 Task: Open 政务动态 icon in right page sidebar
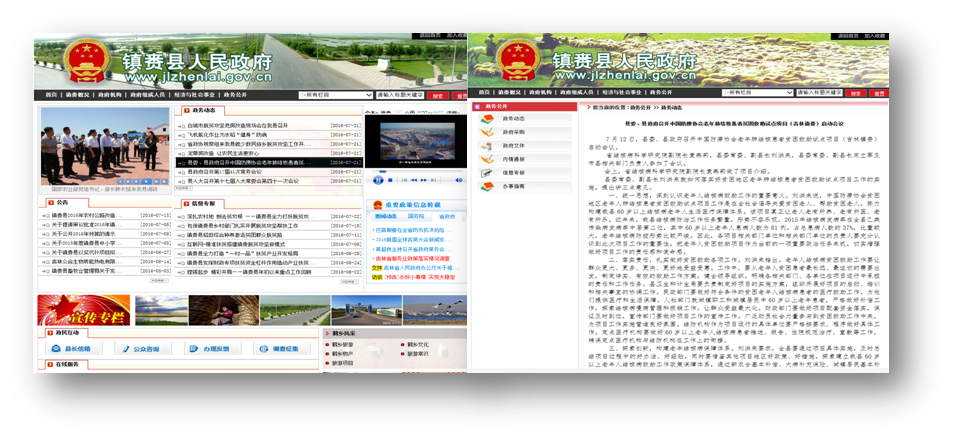click(487, 119)
